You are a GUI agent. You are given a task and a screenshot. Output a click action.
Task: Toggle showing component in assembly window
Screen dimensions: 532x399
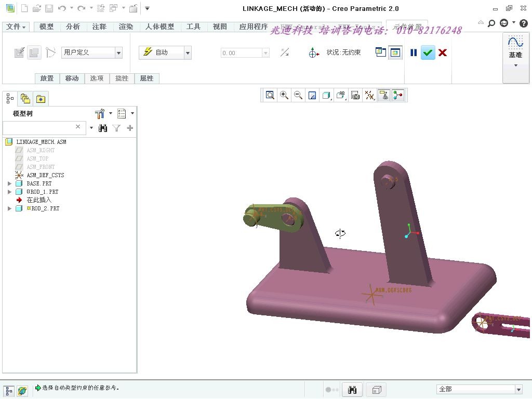[x=395, y=52]
